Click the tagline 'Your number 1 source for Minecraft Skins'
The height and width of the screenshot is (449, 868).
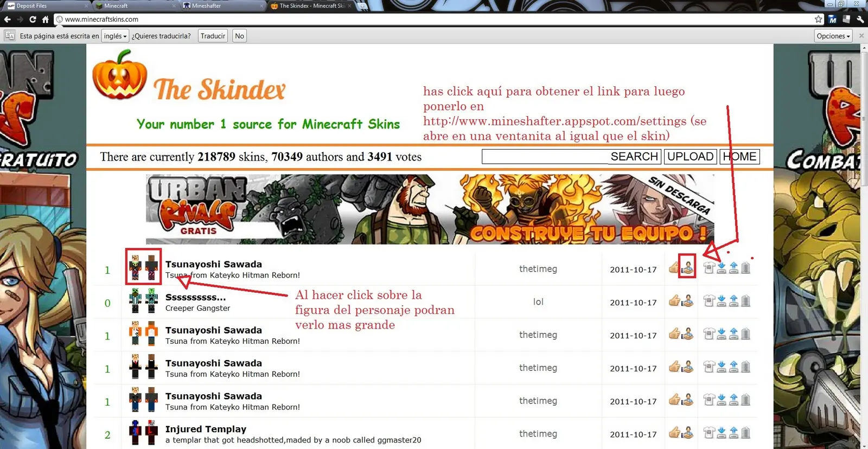coord(268,124)
